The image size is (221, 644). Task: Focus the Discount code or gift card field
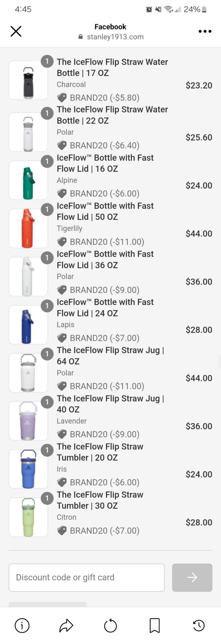87,577
